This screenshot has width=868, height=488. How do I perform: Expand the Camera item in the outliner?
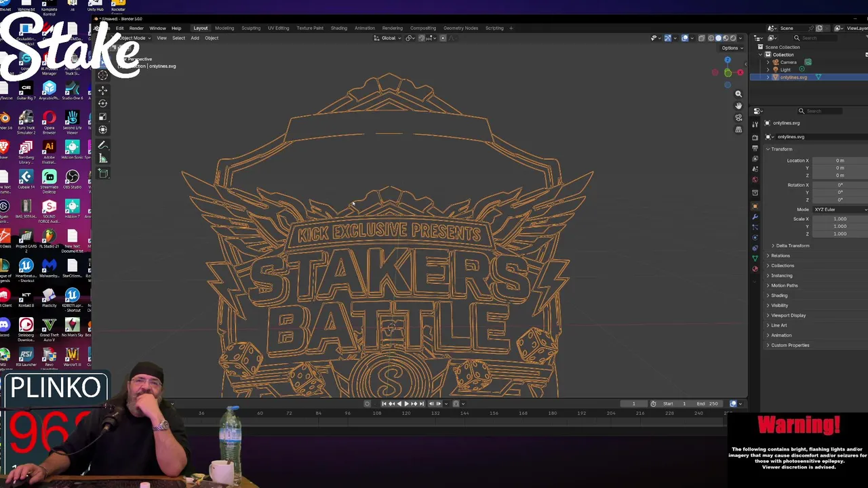tap(768, 62)
